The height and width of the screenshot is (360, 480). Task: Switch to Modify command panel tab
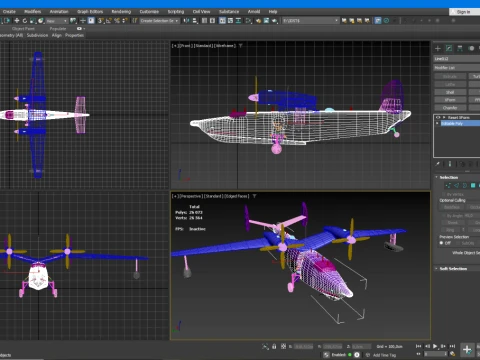[449, 48]
